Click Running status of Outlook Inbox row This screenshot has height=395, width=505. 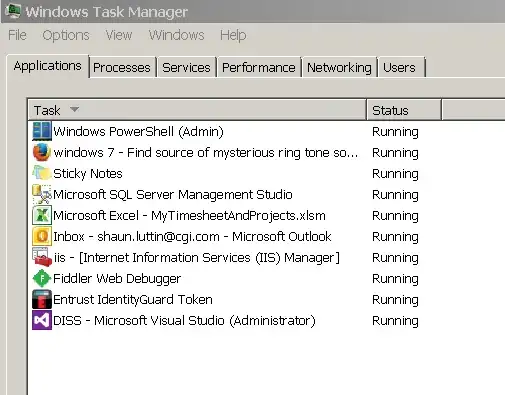pos(395,237)
